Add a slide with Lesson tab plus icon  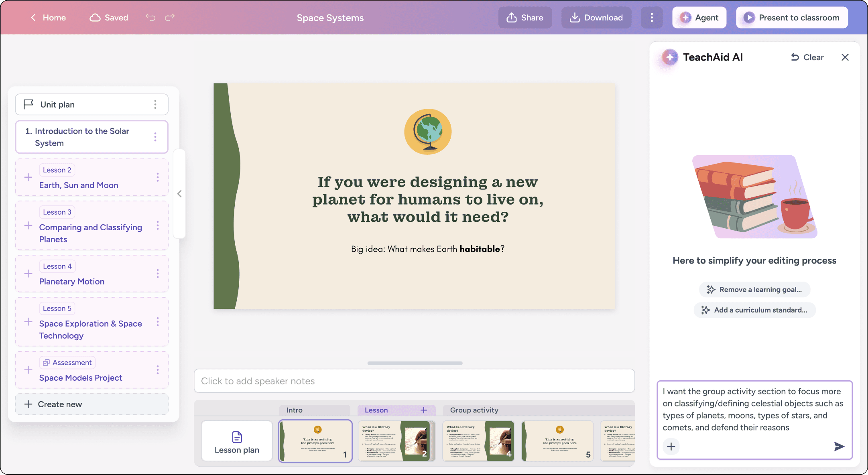pos(423,410)
